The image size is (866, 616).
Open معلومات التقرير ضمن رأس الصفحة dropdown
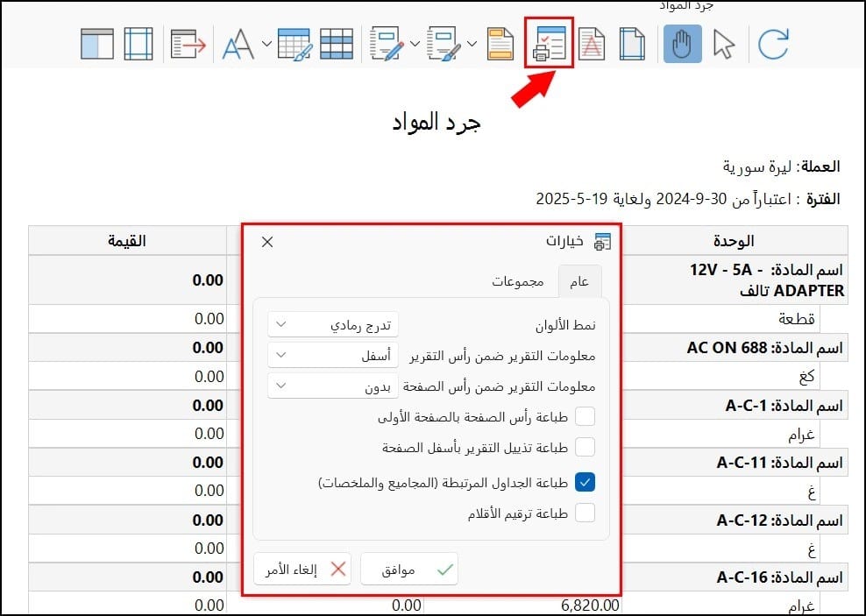(333, 386)
